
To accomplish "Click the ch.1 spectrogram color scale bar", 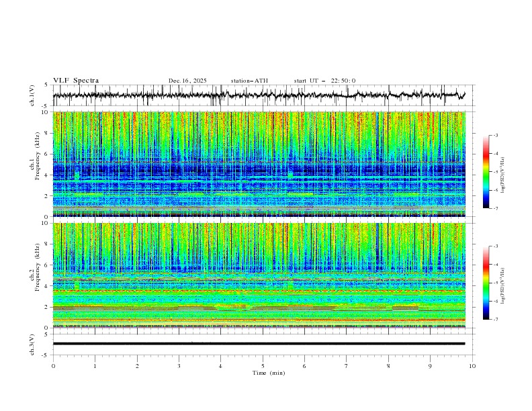I will point(486,171).
